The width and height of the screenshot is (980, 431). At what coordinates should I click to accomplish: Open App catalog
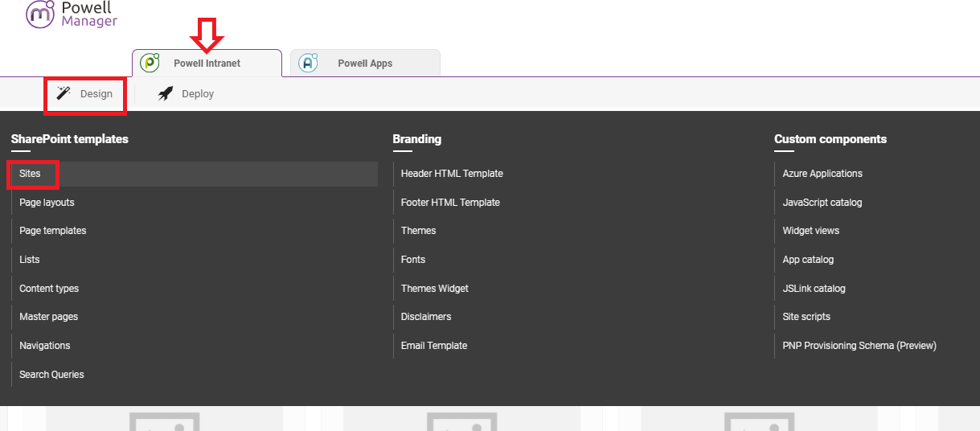pyautogui.click(x=808, y=260)
